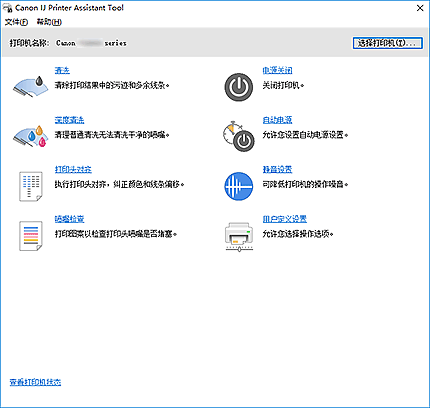Screen dimensions: 430x408
Task: Click the printer name 'Canon series' text
Action: click(91, 43)
